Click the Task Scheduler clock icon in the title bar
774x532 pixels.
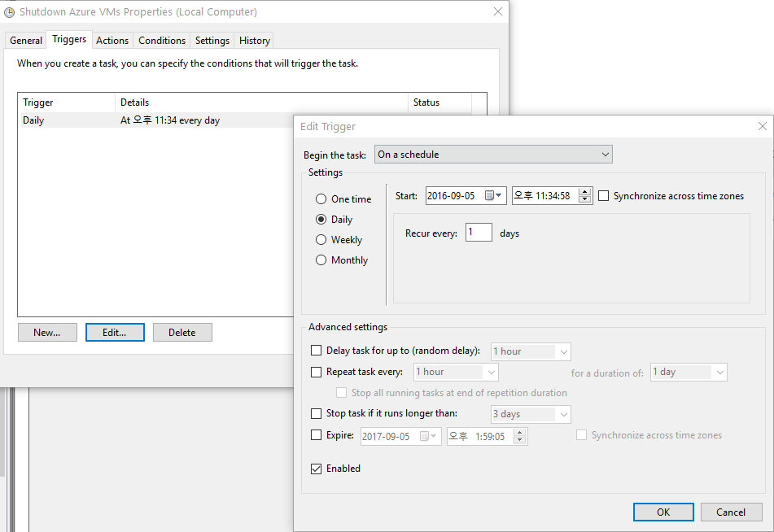tap(9, 12)
